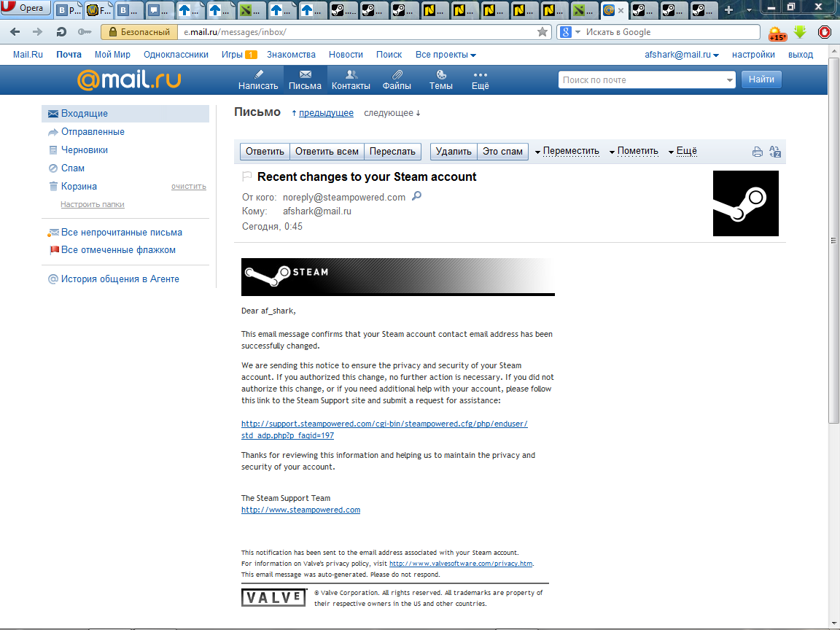Open the Пометить dropdown

coord(634,151)
